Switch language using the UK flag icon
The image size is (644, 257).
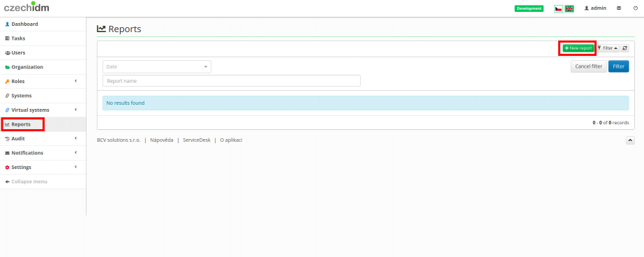pos(569,8)
